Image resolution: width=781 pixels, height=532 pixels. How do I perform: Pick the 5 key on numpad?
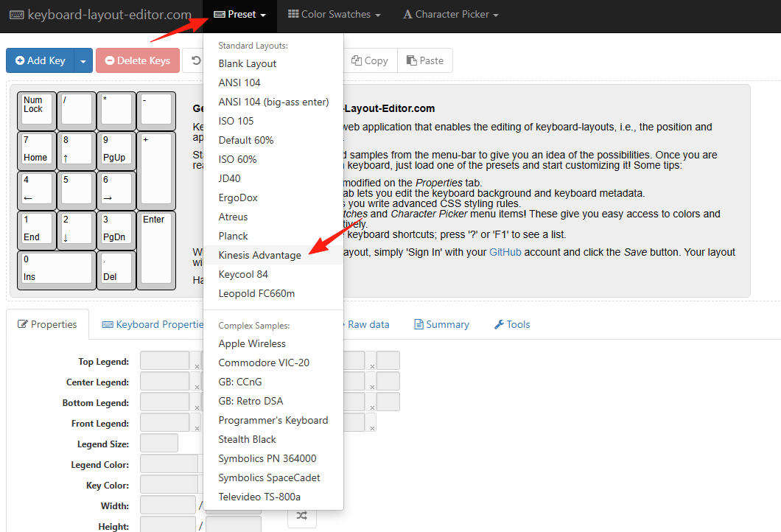[x=76, y=189]
